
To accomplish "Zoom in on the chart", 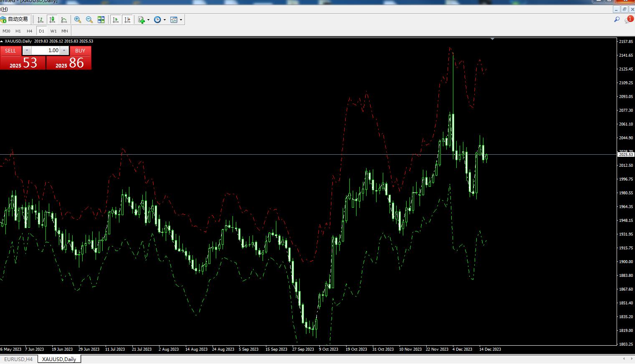I will coord(78,20).
